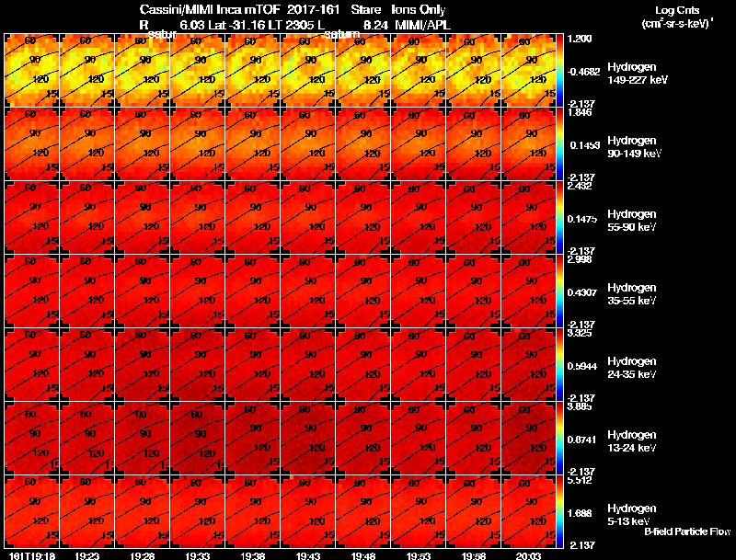Click the '19:53' time label
The image size is (736, 560).
point(419,555)
